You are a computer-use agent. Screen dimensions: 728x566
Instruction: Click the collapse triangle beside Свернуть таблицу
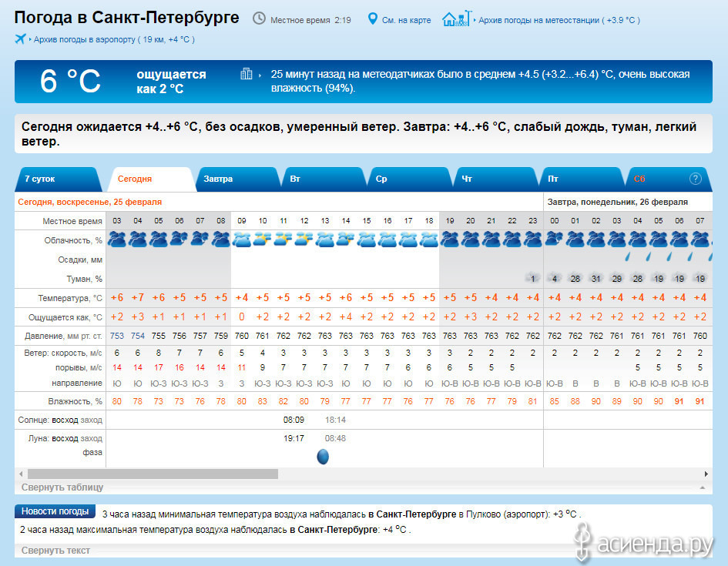(x=703, y=487)
